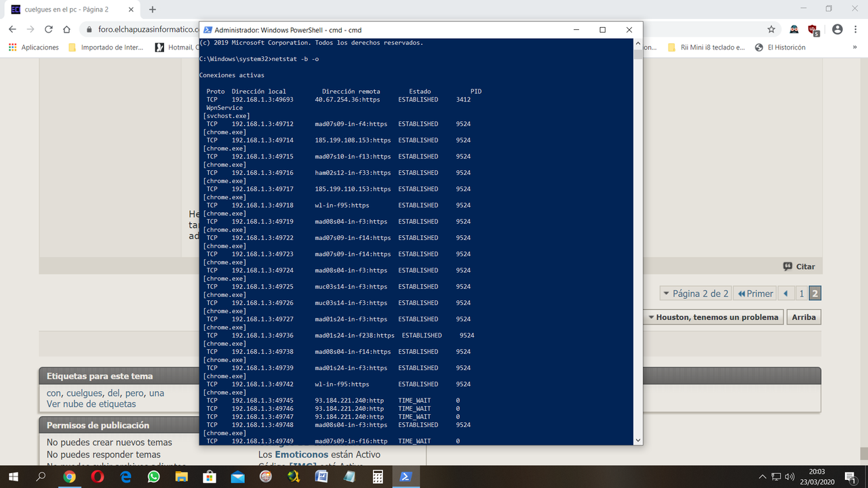The image size is (868, 488).
Task: Open Word from the taskbar
Action: tap(321, 476)
